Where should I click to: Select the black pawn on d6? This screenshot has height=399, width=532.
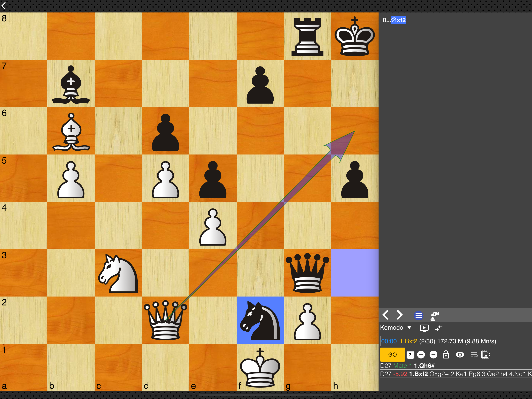pos(166,132)
